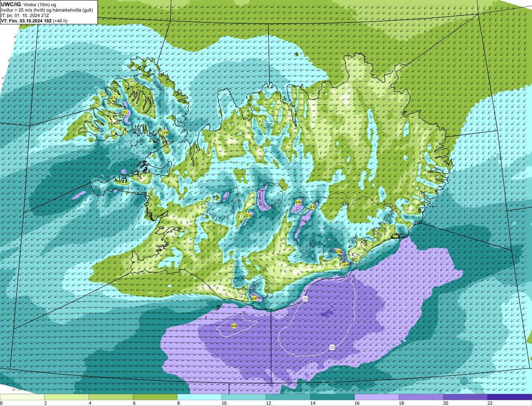The image size is (532, 406).
Task: Click the 'VT: Fim. 03.10.2024 19Z (+46 h)' line
Action: (x=34, y=20)
